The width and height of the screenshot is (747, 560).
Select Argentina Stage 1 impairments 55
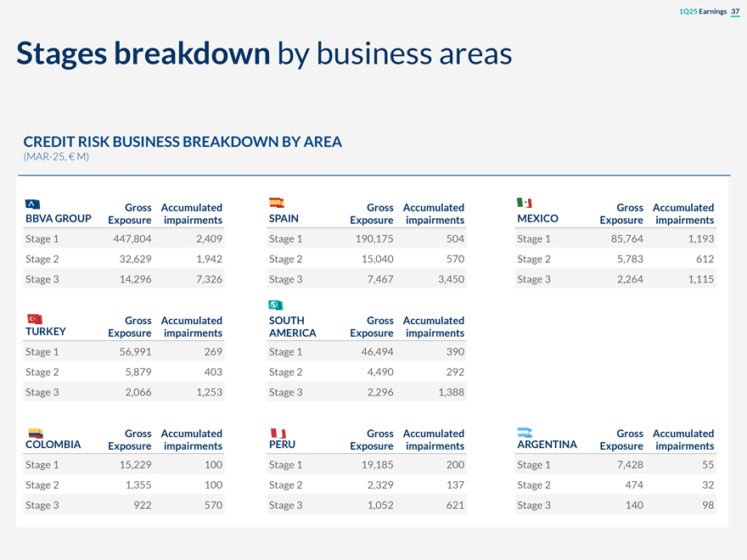pos(708,465)
